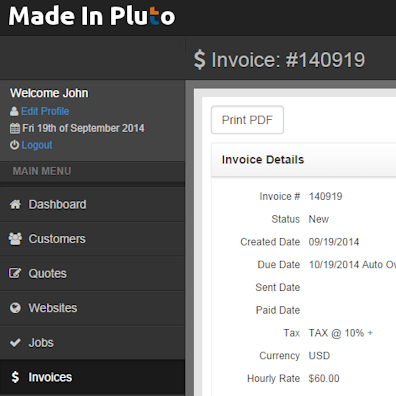Click the Created Date value 09/19/2014
Viewport: 396px width, 396px height.
pos(334,242)
